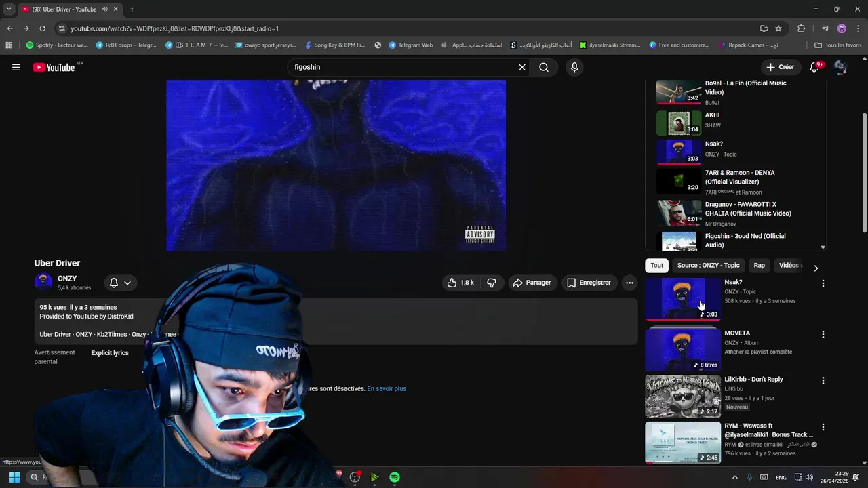Open the Windows Start button
Screen dimensions: 868x488
coord(14,477)
